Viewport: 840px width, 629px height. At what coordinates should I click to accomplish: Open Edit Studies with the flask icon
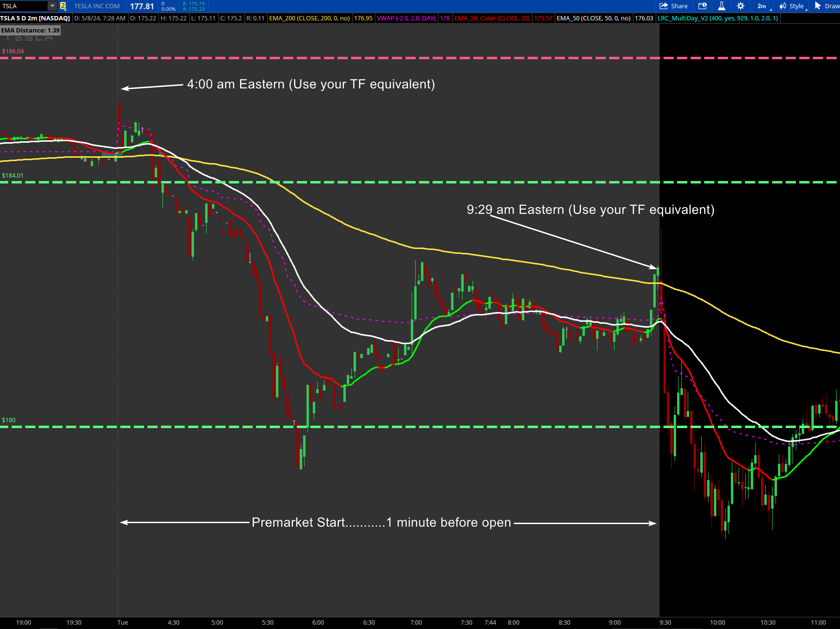tap(722, 6)
